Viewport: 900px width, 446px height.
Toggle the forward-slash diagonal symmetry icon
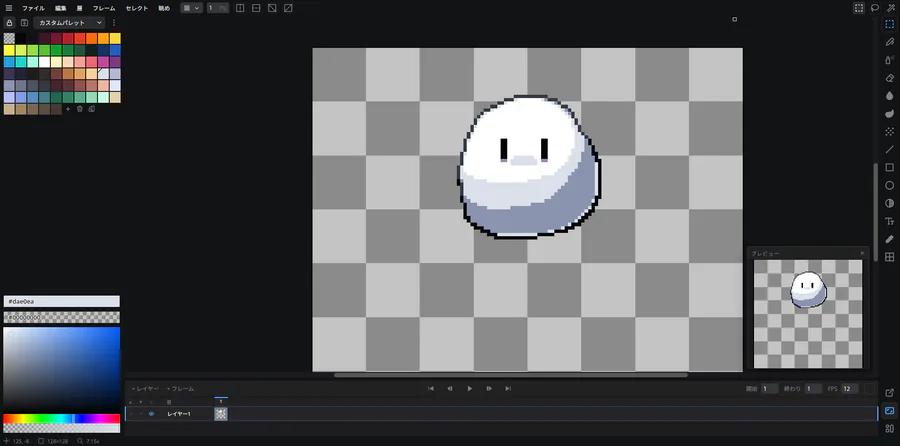tap(288, 8)
